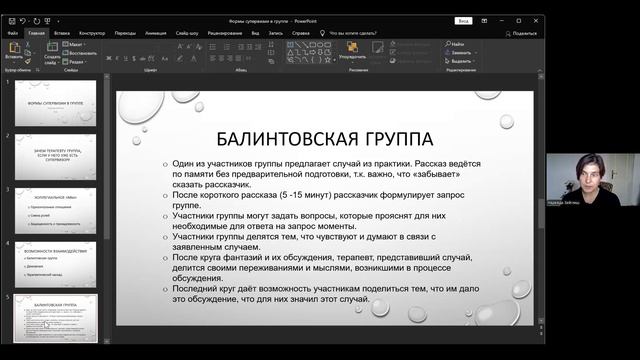Click the Format Painter brush icon
Viewport: 640px width, 360px height.
(x=28, y=61)
